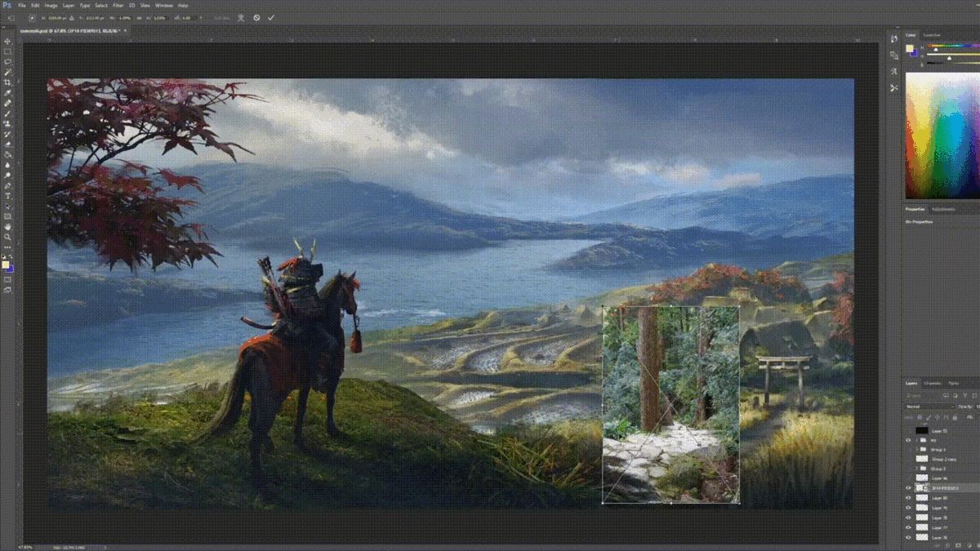The width and height of the screenshot is (980, 551).
Task: Click the foreground color swatch in toolbar
Action: click(6, 263)
